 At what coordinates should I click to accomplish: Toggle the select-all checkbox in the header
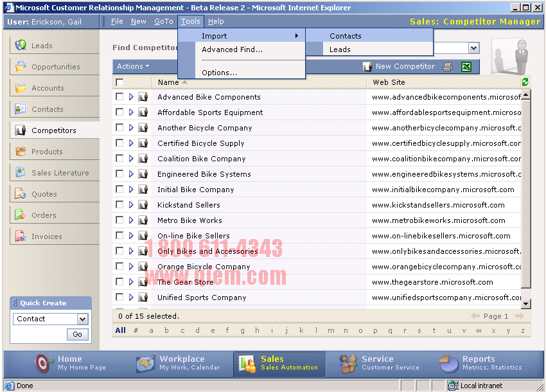pos(119,82)
